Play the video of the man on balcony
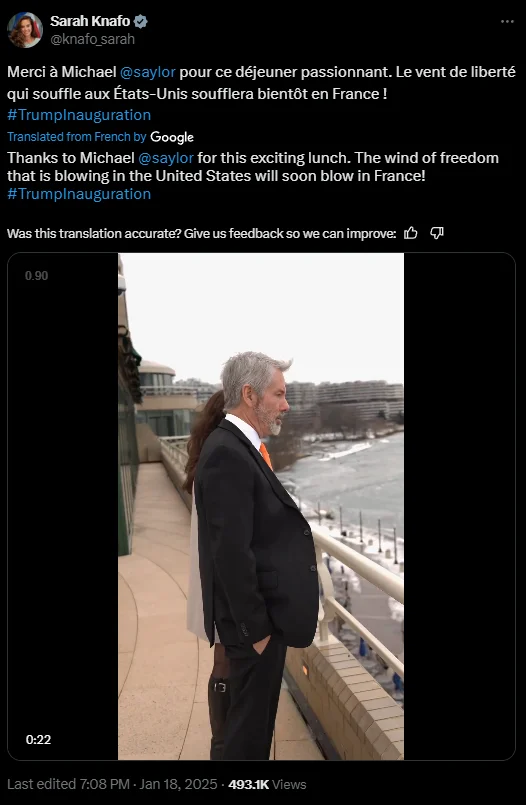 pos(261,506)
